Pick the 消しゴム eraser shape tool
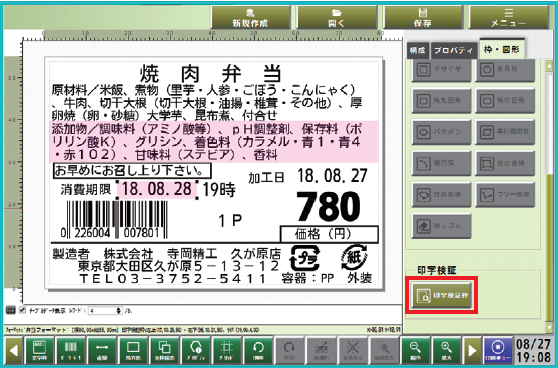The image size is (558, 368). (441, 226)
